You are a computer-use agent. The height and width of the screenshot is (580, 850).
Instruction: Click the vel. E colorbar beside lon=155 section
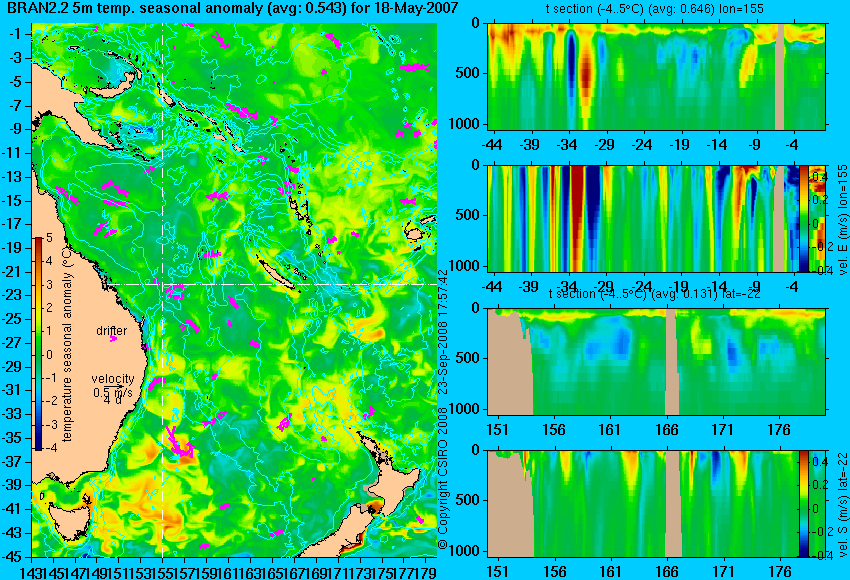tap(804, 218)
